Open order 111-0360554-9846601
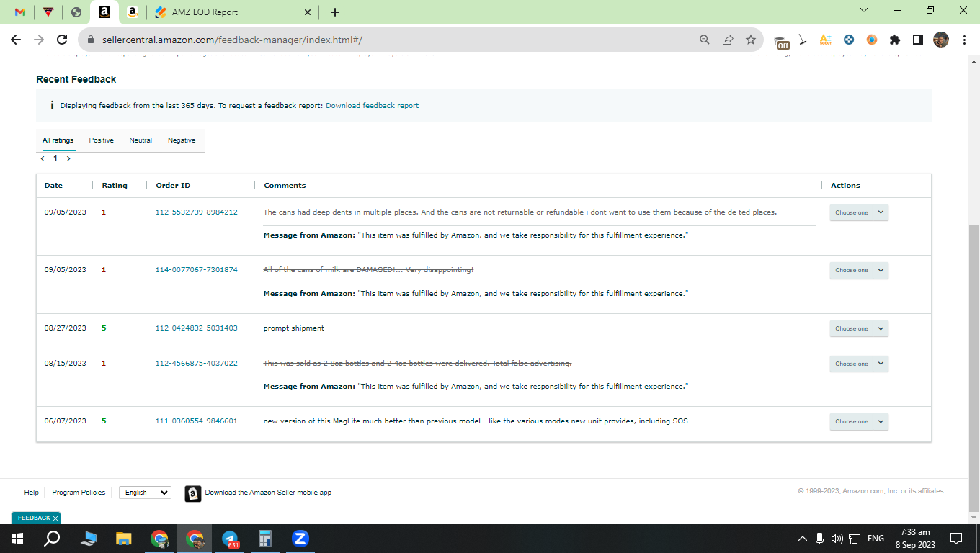The width and height of the screenshot is (980, 553). click(x=197, y=421)
